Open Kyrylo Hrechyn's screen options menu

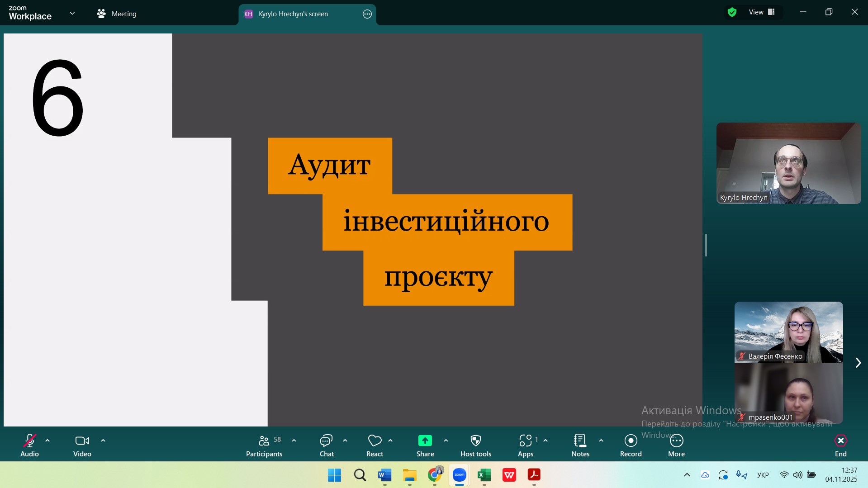[367, 14]
